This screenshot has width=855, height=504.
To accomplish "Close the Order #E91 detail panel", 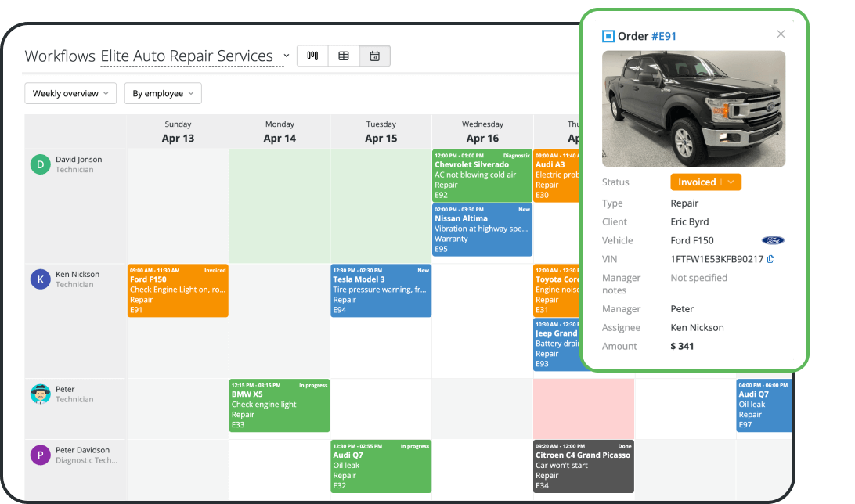I will pyautogui.click(x=780, y=34).
